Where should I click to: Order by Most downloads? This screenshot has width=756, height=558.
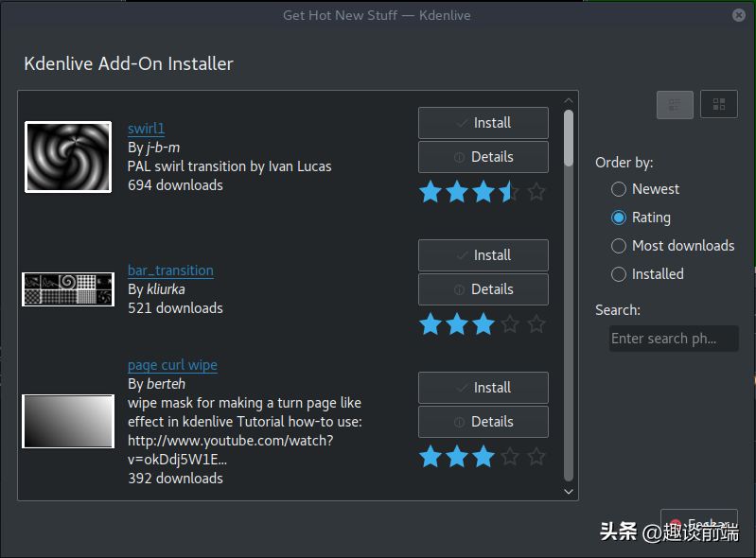point(673,246)
